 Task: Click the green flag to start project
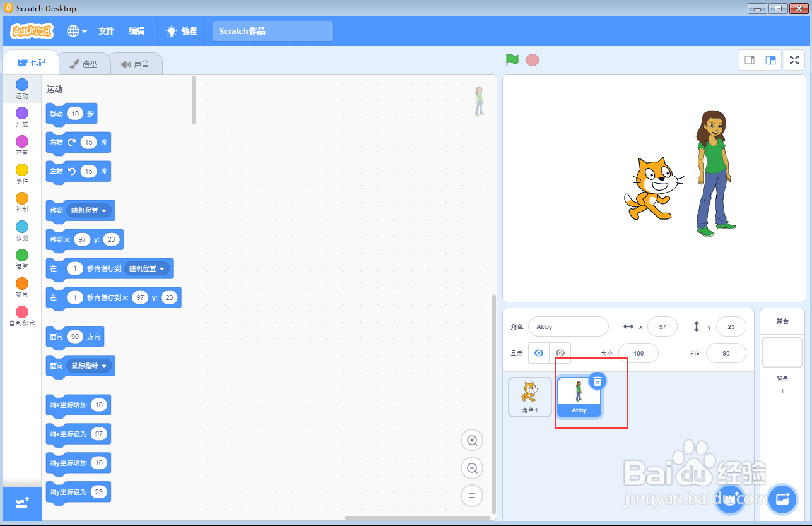512,59
